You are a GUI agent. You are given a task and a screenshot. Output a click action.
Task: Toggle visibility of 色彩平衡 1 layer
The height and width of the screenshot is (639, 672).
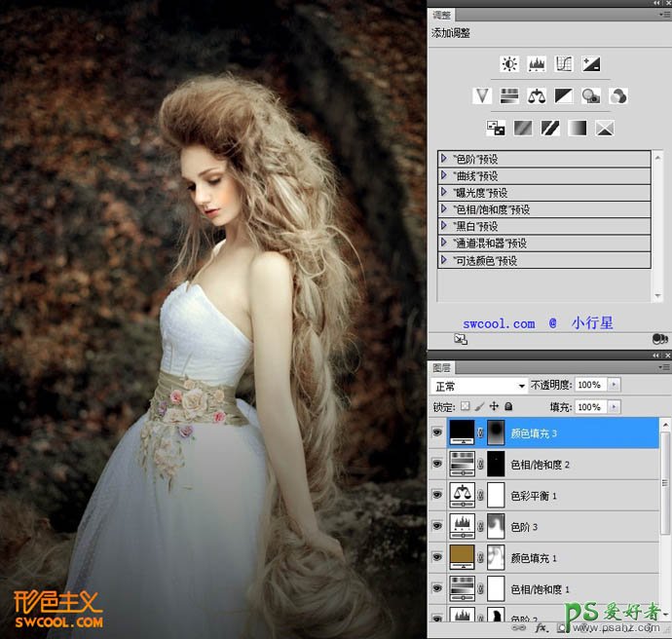(437, 495)
